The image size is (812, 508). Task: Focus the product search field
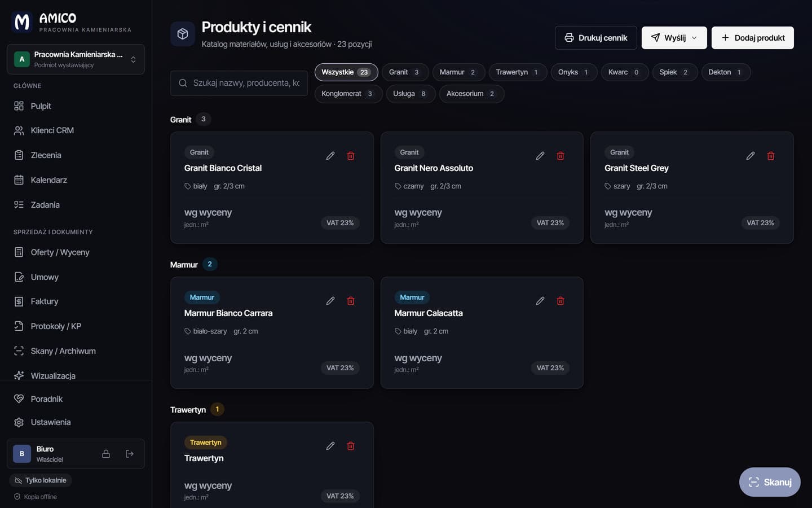239,83
